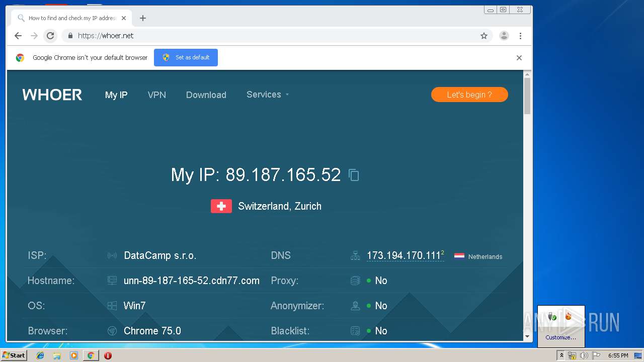
Task: Click the Blacklist icon
Action: pos(355,331)
